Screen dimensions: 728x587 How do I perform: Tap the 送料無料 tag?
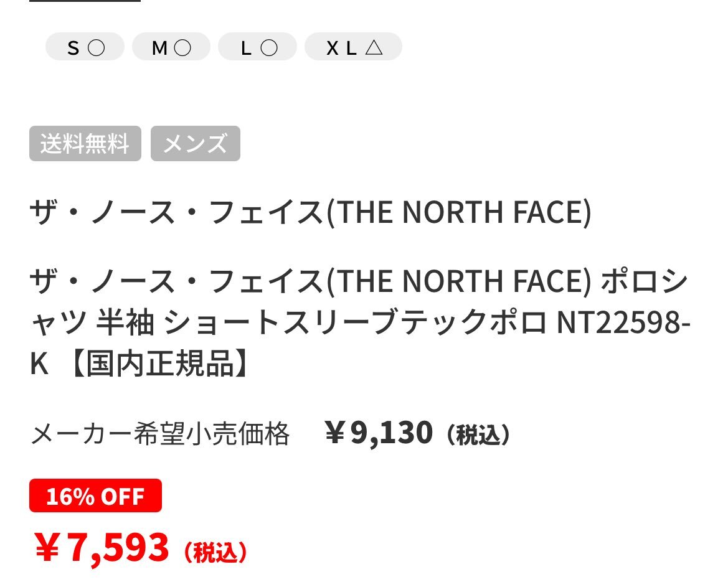coord(85,144)
